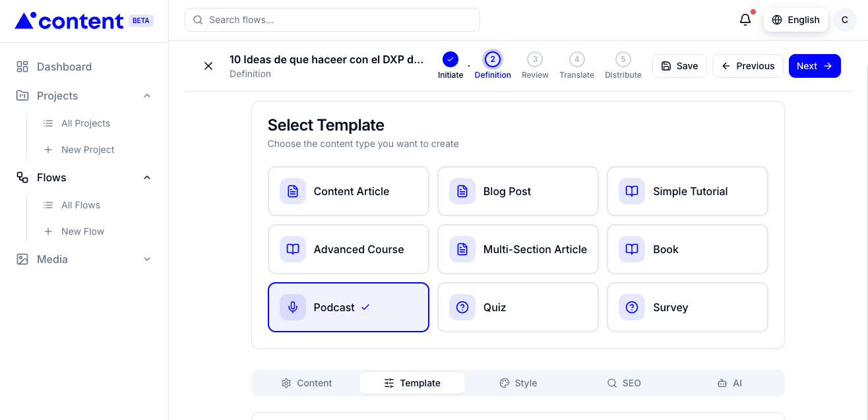Screen dimensions: 868x420
Task: Expand the Media section
Action: [x=146, y=258]
